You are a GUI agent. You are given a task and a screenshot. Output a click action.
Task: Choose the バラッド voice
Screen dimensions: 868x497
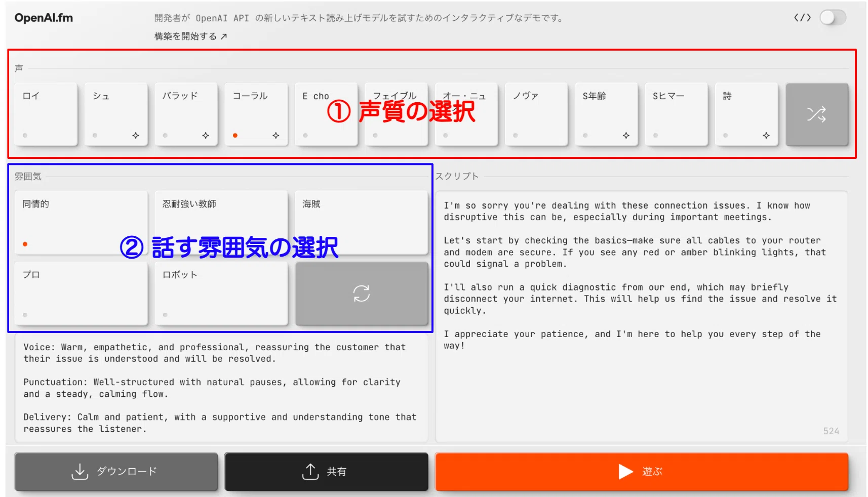186,114
